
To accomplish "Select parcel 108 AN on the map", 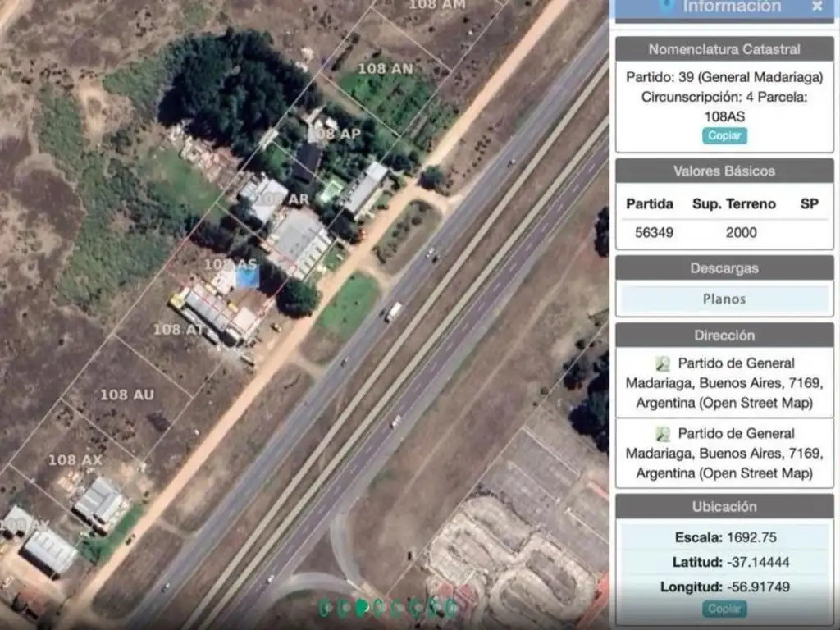I will (385, 69).
